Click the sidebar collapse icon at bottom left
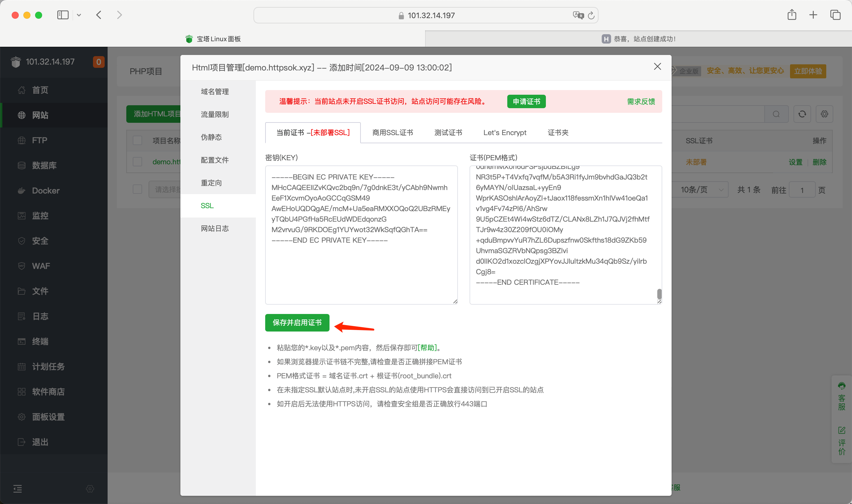 tap(18, 489)
